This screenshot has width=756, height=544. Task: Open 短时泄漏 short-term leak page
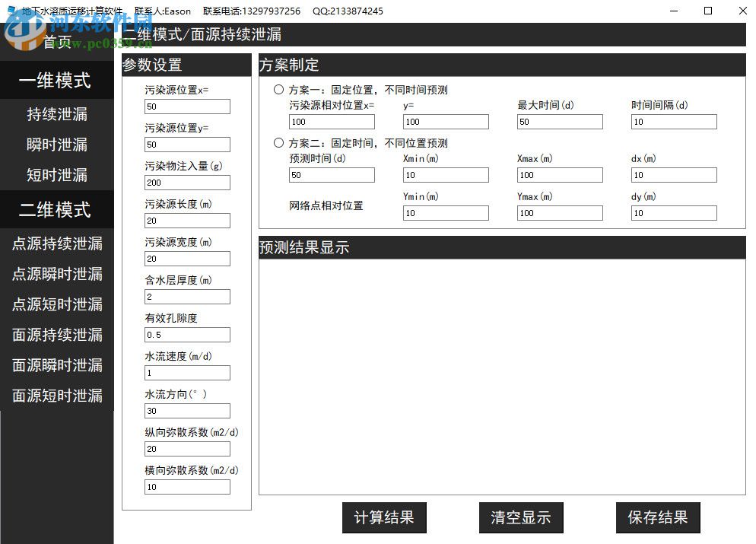[56, 175]
